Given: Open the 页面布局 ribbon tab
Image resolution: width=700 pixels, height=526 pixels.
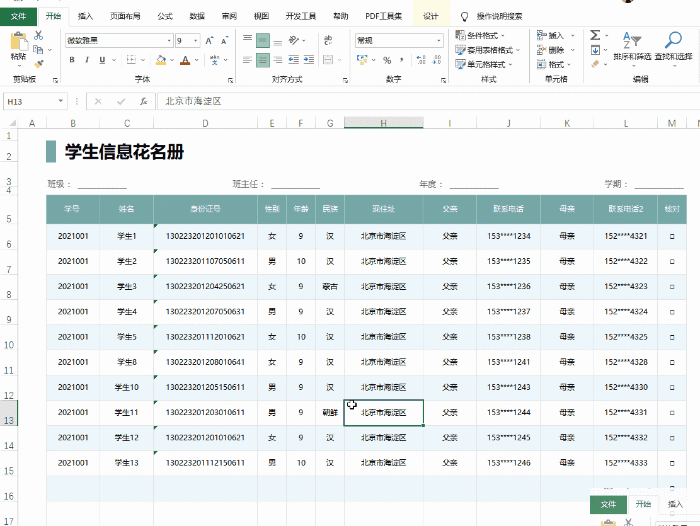Looking at the screenshot, I should [x=125, y=17].
